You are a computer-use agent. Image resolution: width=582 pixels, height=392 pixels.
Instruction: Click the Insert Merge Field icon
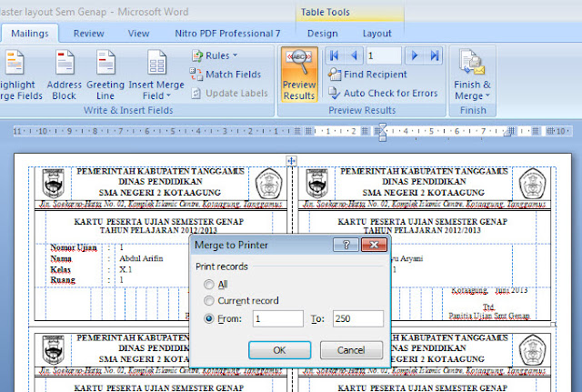tap(156, 63)
